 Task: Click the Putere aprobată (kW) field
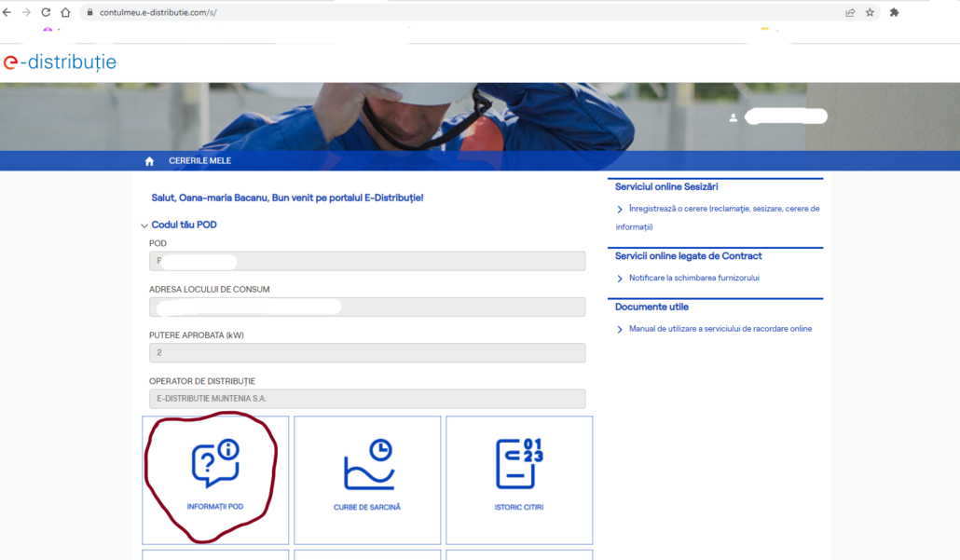367,353
